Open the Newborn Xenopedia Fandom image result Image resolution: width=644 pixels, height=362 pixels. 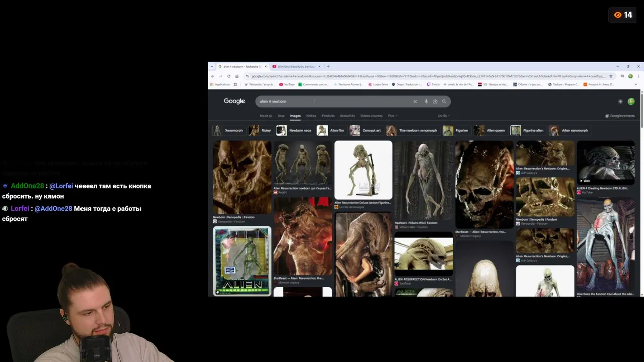(x=242, y=177)
